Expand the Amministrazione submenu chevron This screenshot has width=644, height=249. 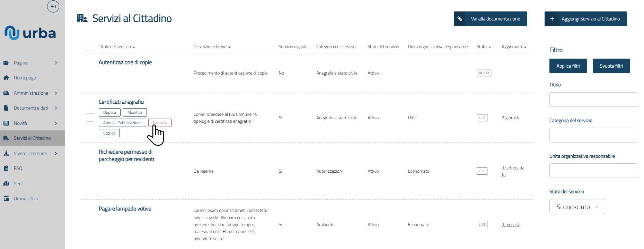56,93
